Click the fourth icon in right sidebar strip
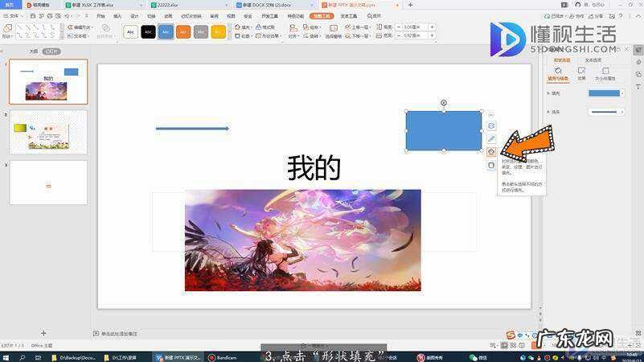The image size is (644, 362). (x=638, y=87)
